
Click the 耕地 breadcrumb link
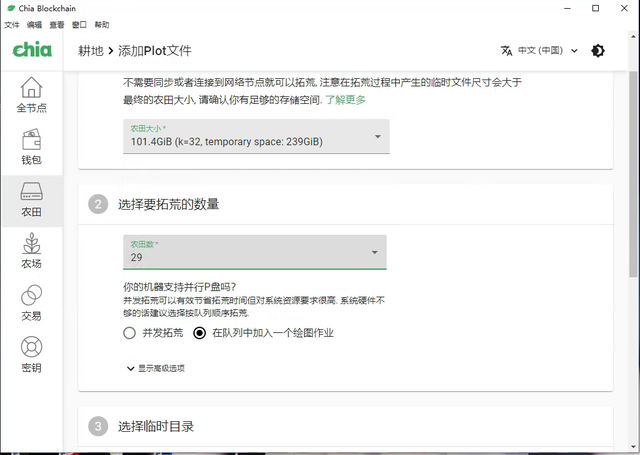click(91, 51)
